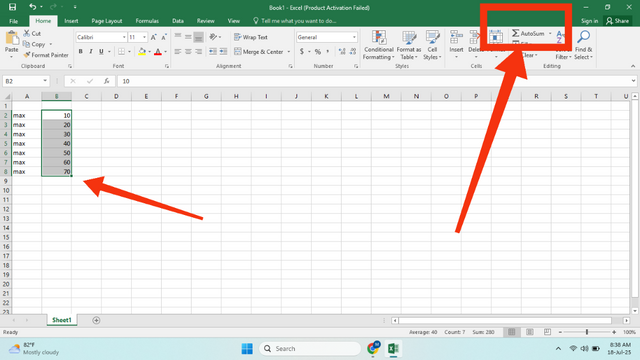Click the Share button
Image resolution: width=640 pixels, height=360 pixels.
[x=618, y=21]
